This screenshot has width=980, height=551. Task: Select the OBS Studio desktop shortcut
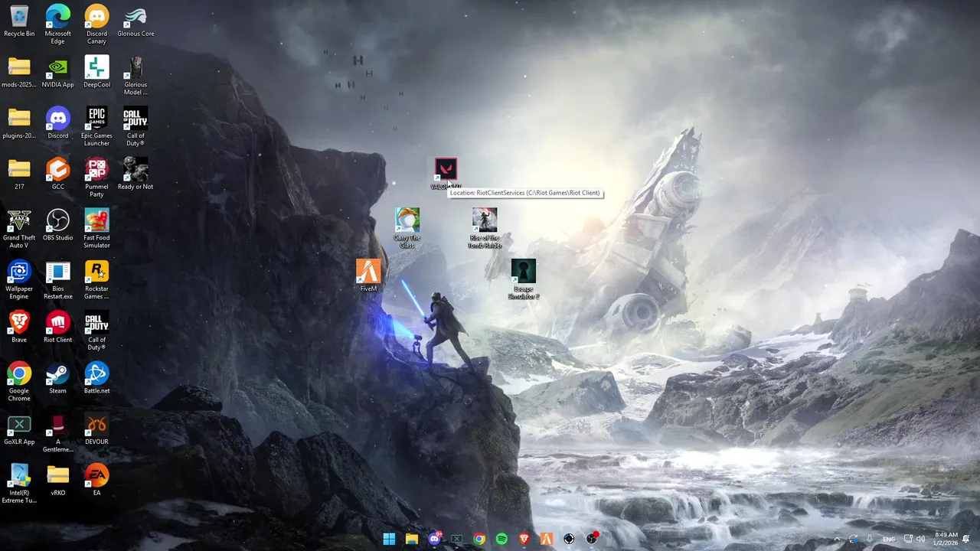pos(58,225)
